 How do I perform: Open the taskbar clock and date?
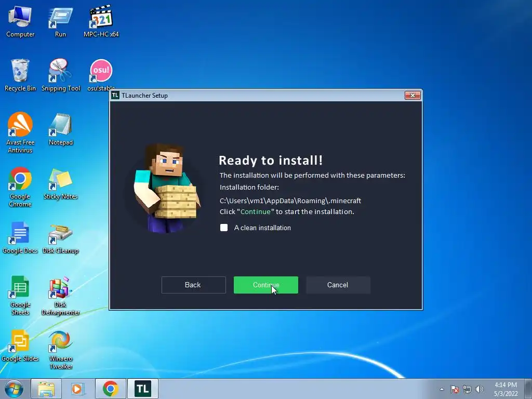click(506, 389)
